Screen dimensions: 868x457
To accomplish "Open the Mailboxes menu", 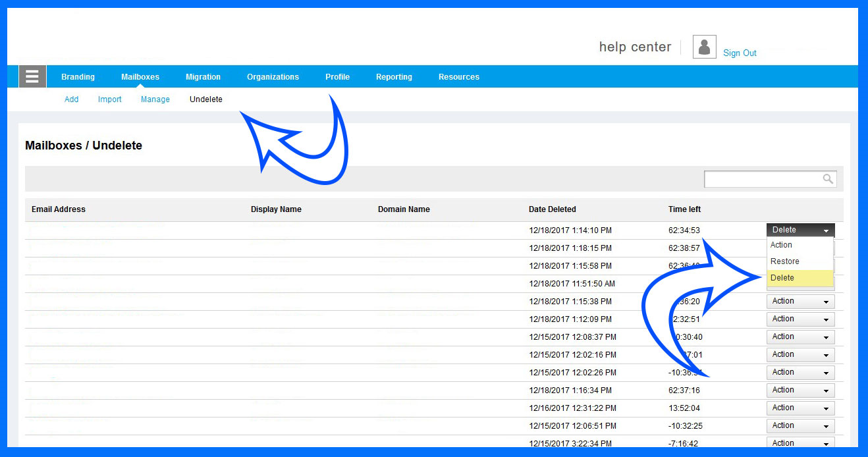I will coord(140,77).
